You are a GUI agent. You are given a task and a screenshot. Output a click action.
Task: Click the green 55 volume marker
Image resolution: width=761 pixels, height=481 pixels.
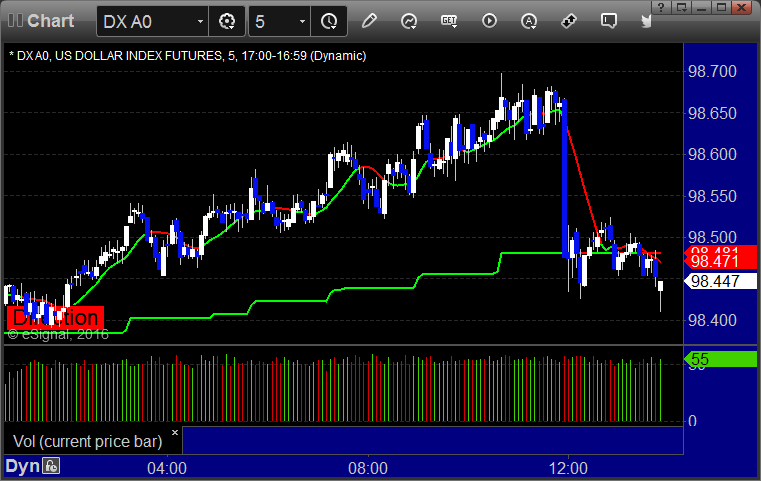tap(720, 359)
